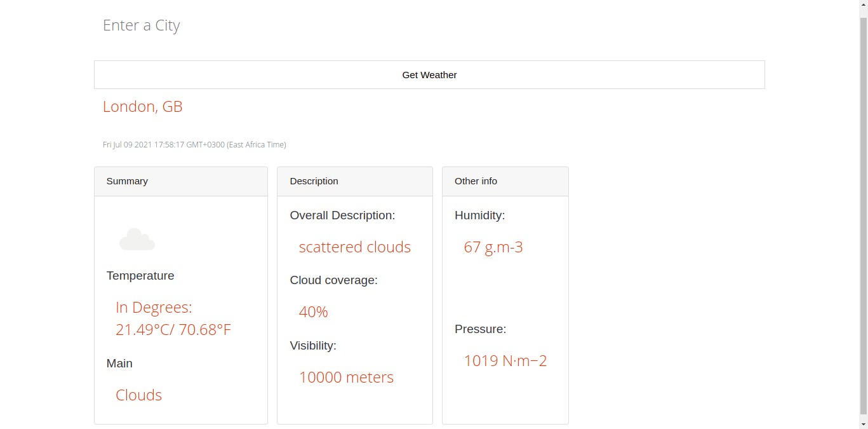Click the 10000 meters visibility value
Screen dimensions: 868x429
(346, 377)
